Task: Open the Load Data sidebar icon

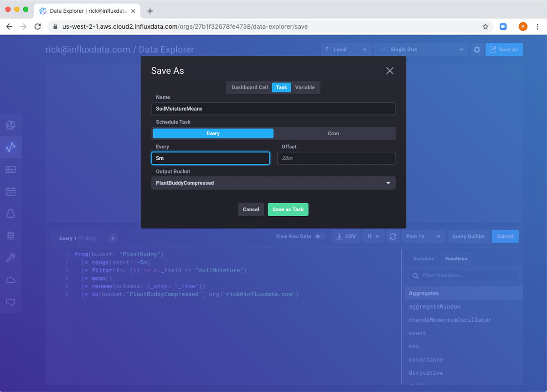Action: click(x=10, y=236)
